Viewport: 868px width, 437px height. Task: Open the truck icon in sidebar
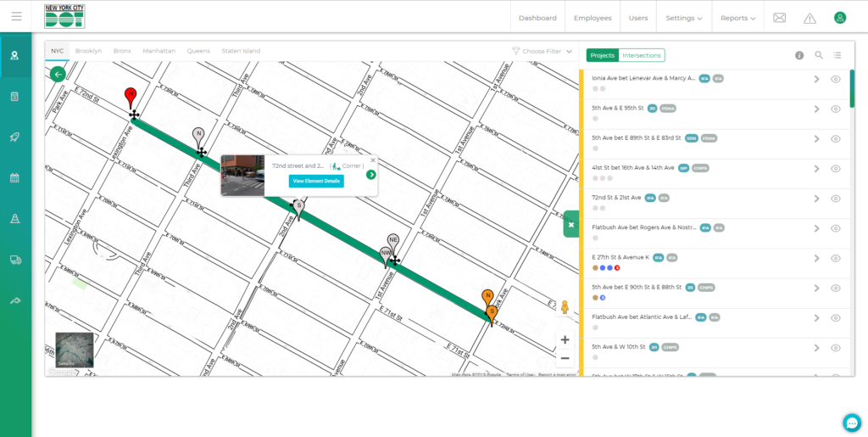[15, 261]
